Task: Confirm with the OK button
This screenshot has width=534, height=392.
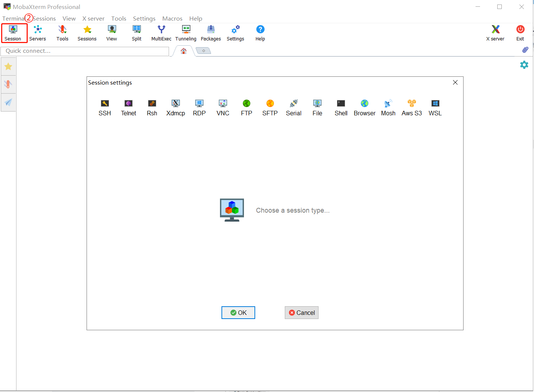Action: click(x=238, y=313)
